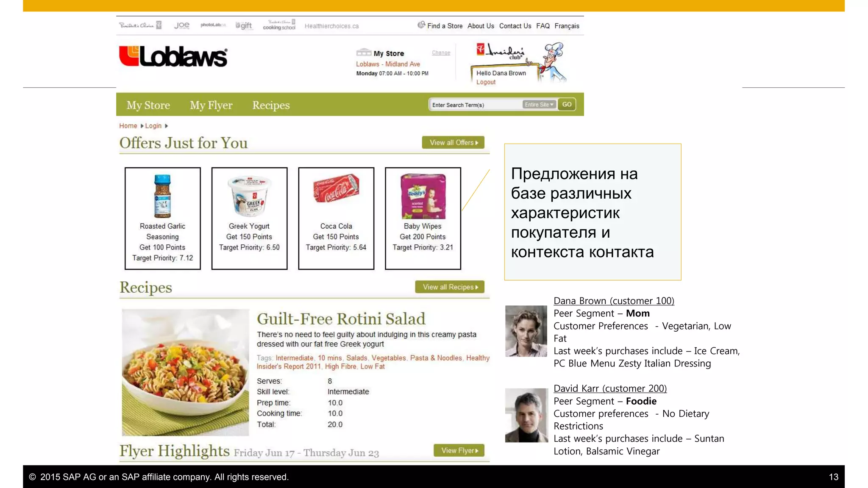
Task: Open the Find a Store link
Action: pyautogui.click(x=445, y=26)
